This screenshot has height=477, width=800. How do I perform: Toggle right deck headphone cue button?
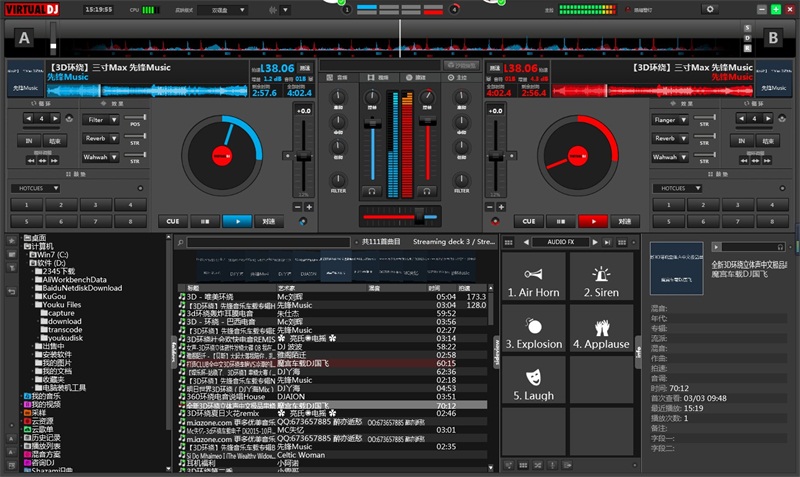point(428,190)
